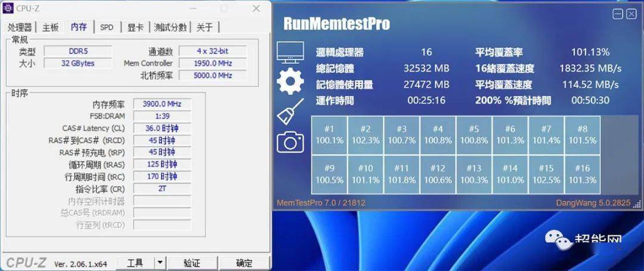Viewport: 644px width, 271px height.
Task: Click the 平均覆蓋率 101.13% value
Action: [590, 52]
